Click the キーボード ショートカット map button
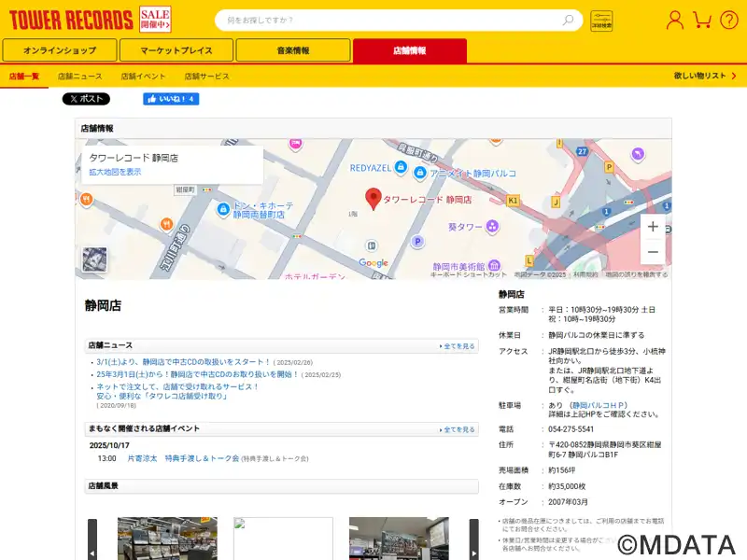The width and height of the screenshot is (747, 560). point(469,274)
